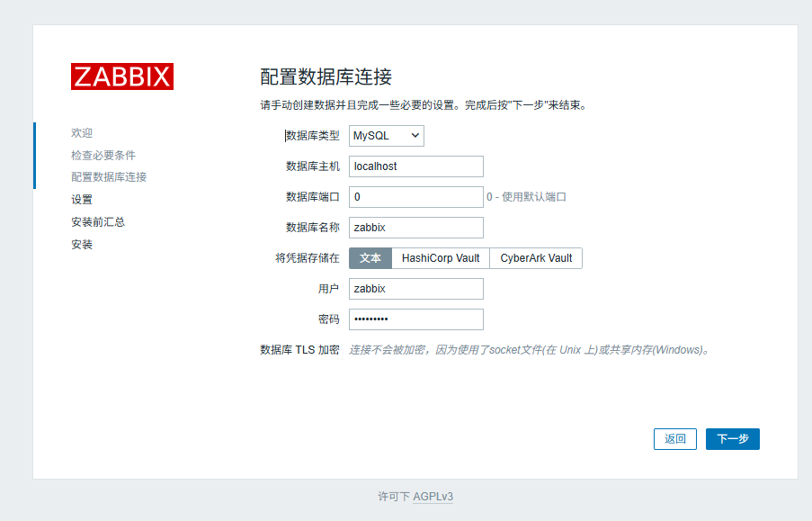The height and width of the screenshot is (521, 812).
Task: Click the 数据库端口 label
Action: (312, 197)
